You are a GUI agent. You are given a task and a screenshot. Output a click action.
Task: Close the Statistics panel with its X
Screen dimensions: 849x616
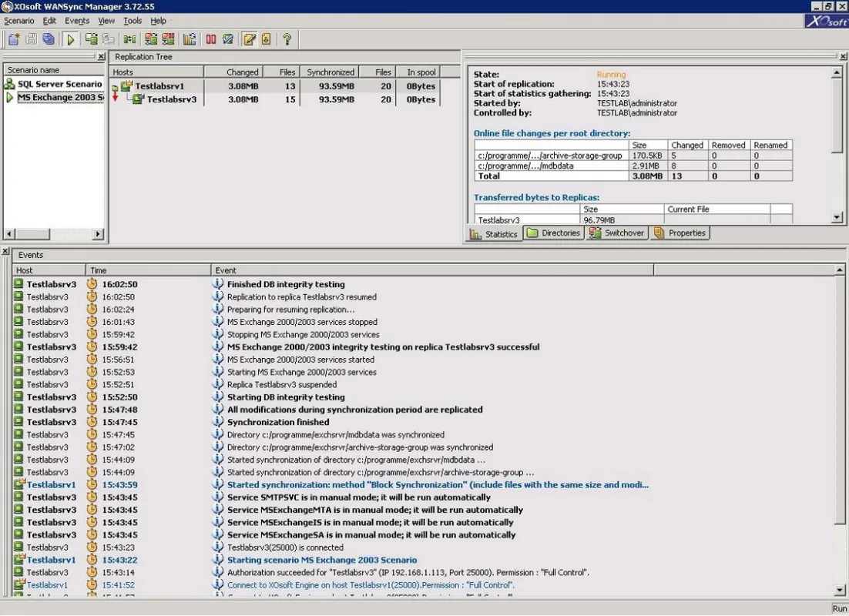coord(843,56)
